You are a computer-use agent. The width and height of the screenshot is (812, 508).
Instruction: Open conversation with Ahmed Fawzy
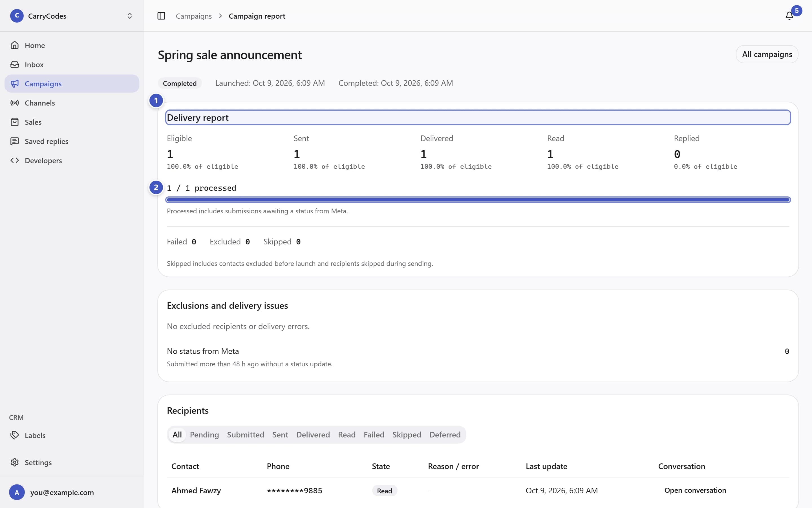(x=695, y=490)
